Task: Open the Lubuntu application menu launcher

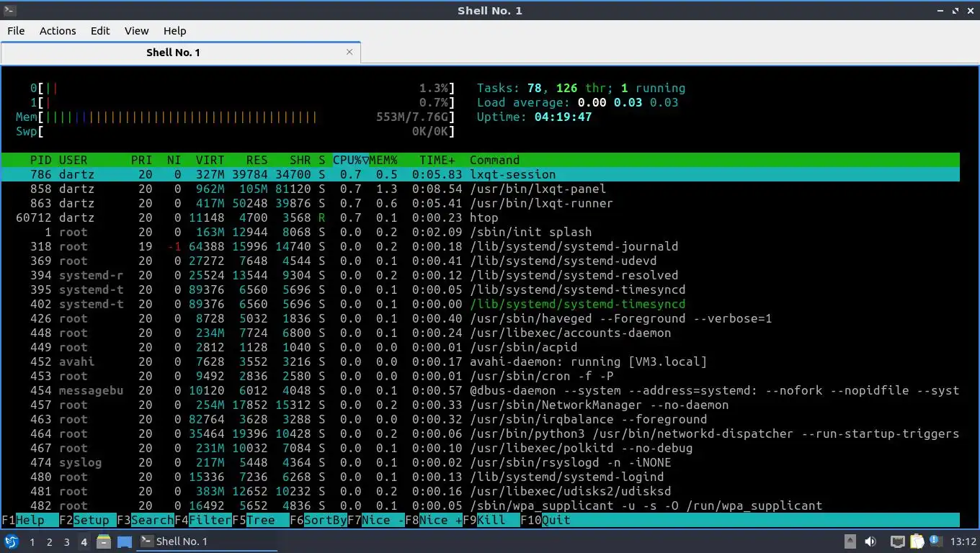Action: tap(12, 541)
